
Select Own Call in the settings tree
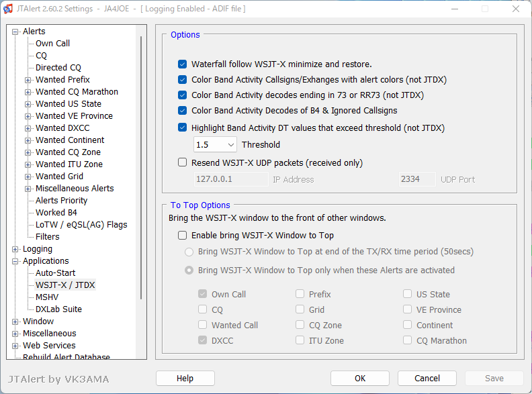[52, 44]
